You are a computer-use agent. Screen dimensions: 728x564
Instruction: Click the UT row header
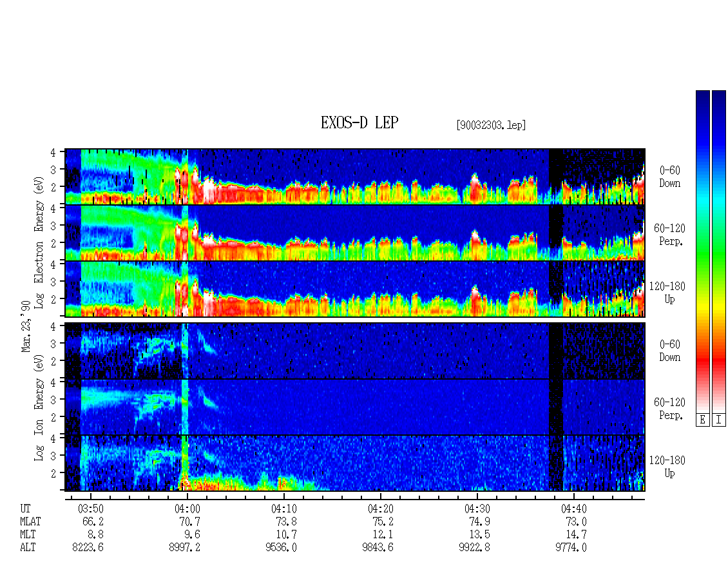pos(25,509)
